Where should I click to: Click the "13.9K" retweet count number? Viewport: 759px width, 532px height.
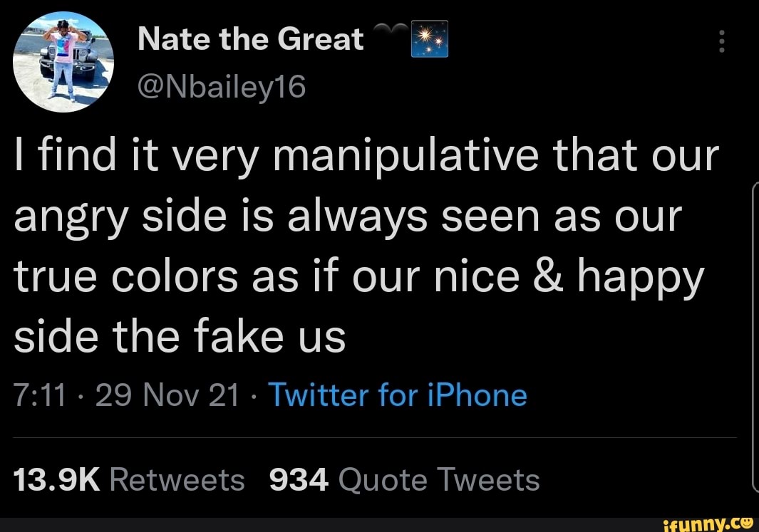pos(58,479)
